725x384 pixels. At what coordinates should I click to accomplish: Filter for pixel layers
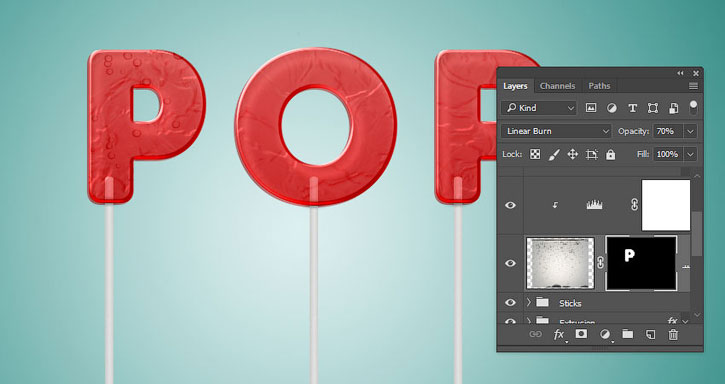[590, 108]
